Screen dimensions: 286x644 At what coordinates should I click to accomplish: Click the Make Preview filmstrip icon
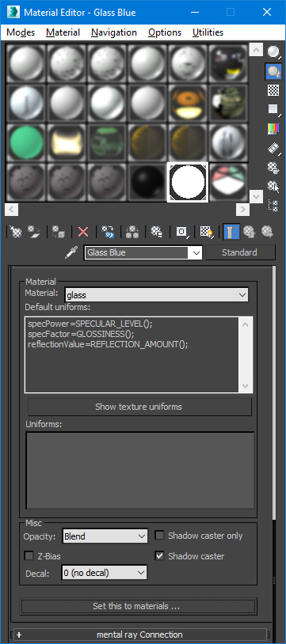click(x=273, y=148)
